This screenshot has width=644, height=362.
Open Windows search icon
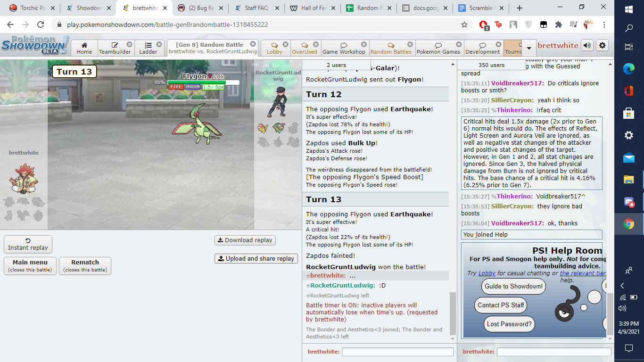tap(629, 28)
